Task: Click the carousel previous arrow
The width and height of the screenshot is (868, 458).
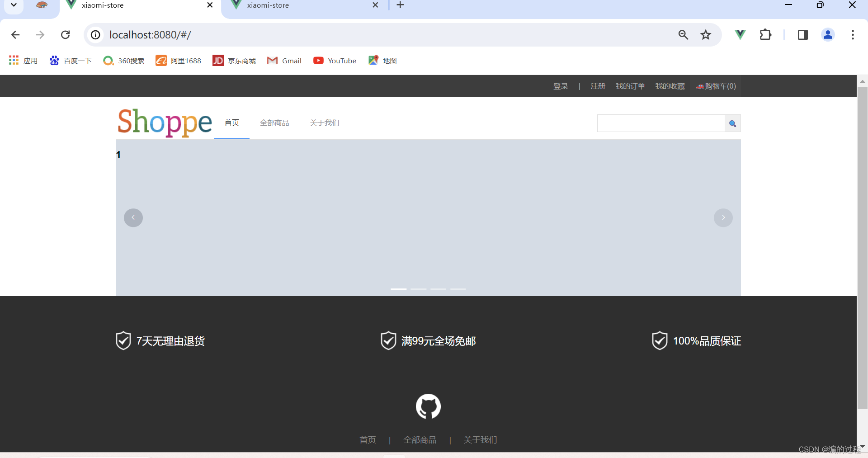Action: tap(133, 218)
